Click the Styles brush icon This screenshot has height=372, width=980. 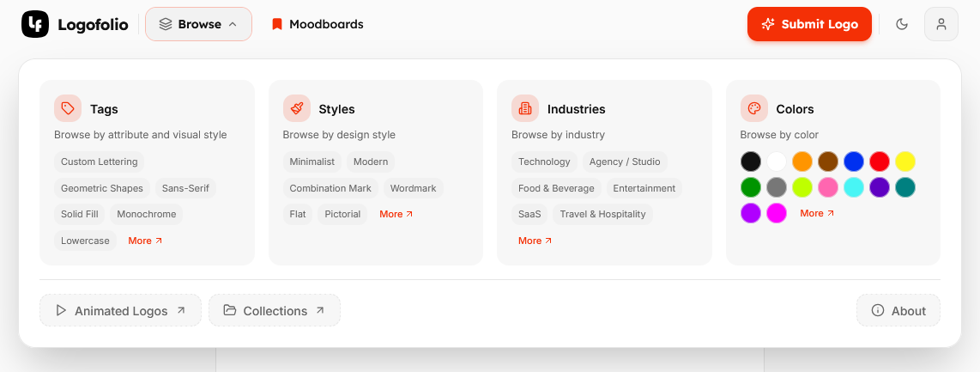coord(297,108)
